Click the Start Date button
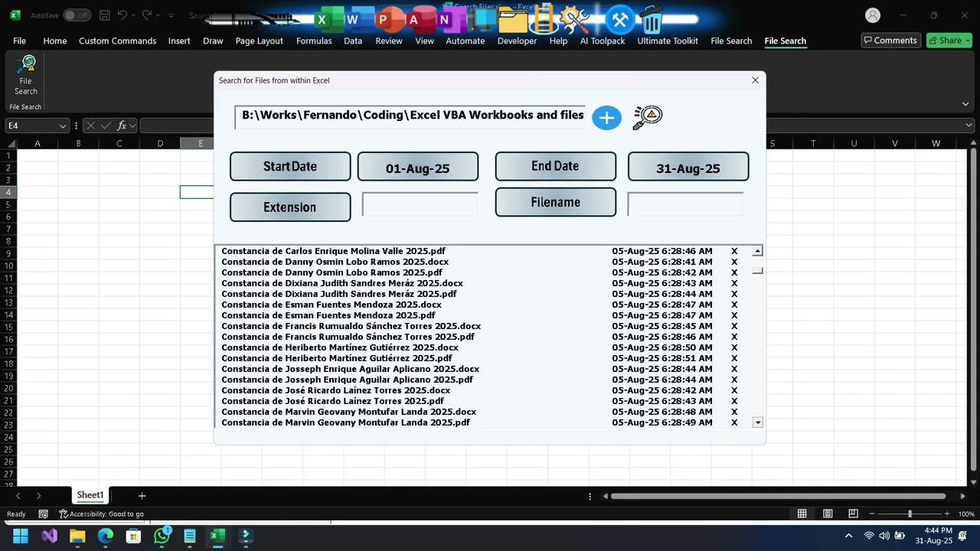This screenshot has width=980, height=551. pyautogui.click(x=290, y=166)
